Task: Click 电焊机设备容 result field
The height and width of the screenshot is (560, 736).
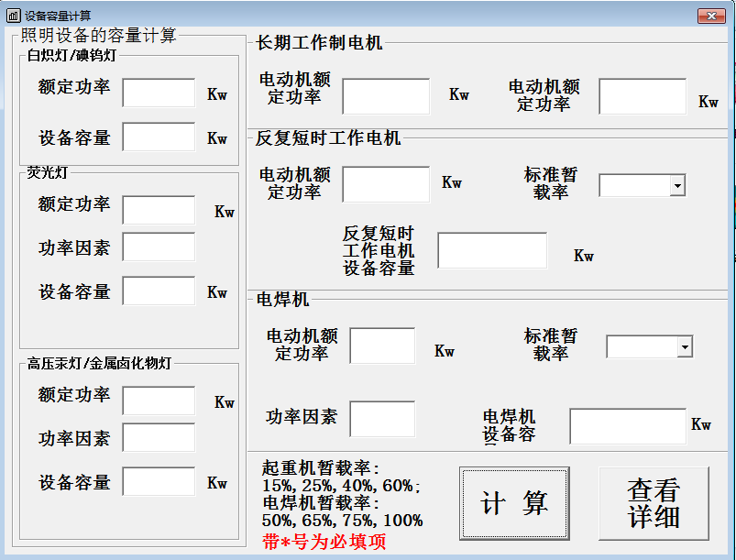Action: 628,426
